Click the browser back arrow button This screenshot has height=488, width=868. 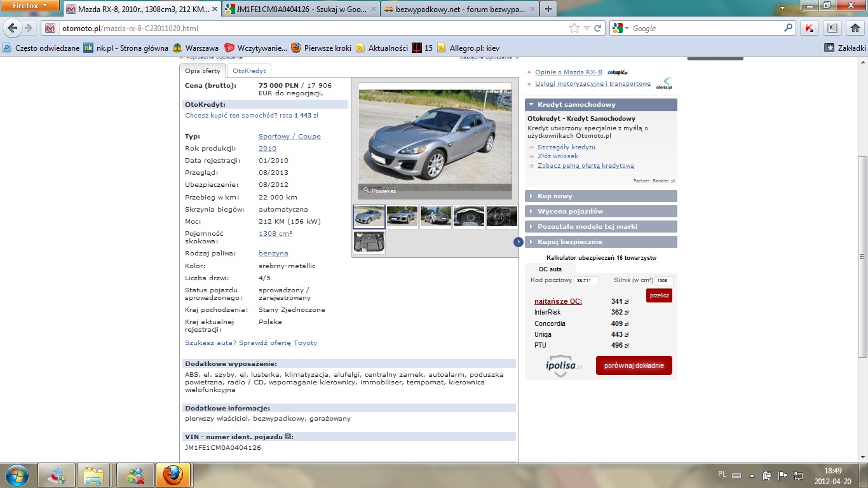pyautogui.click(x=13, y=29)
